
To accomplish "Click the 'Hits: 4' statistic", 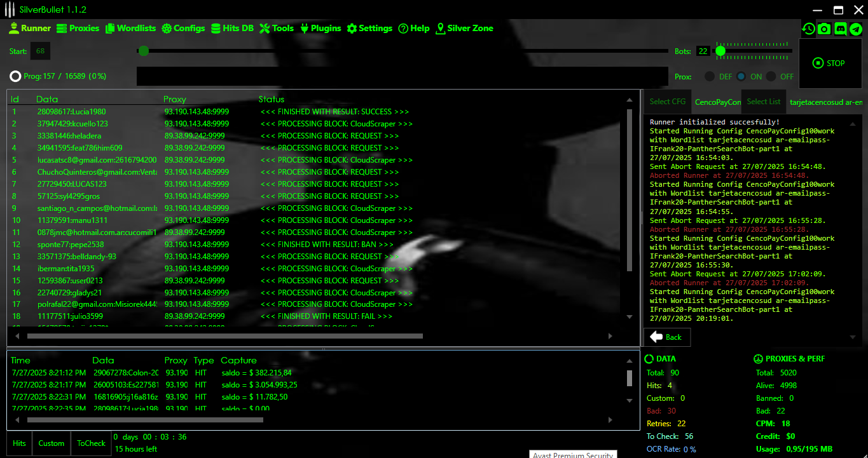I will coord(659,386).
